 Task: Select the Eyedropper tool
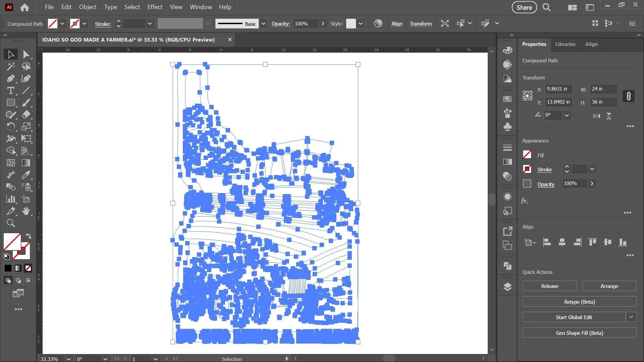coord(26,175)
